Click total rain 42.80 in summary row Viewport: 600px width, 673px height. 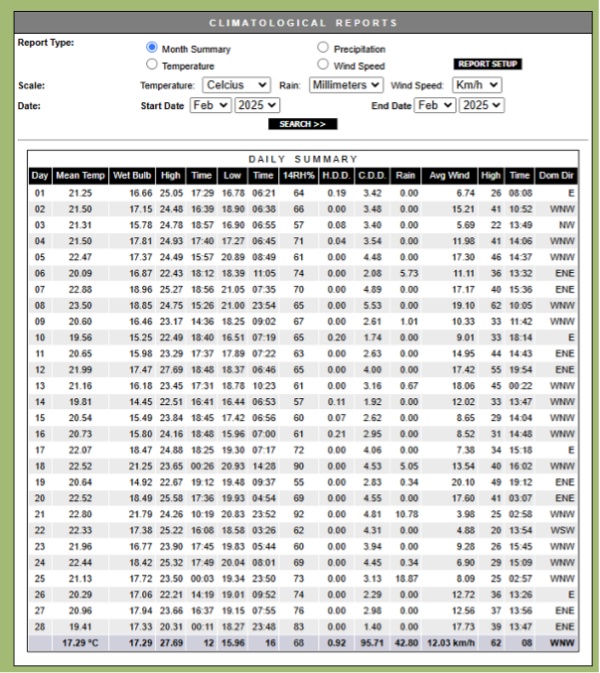(x=406, y=643)
